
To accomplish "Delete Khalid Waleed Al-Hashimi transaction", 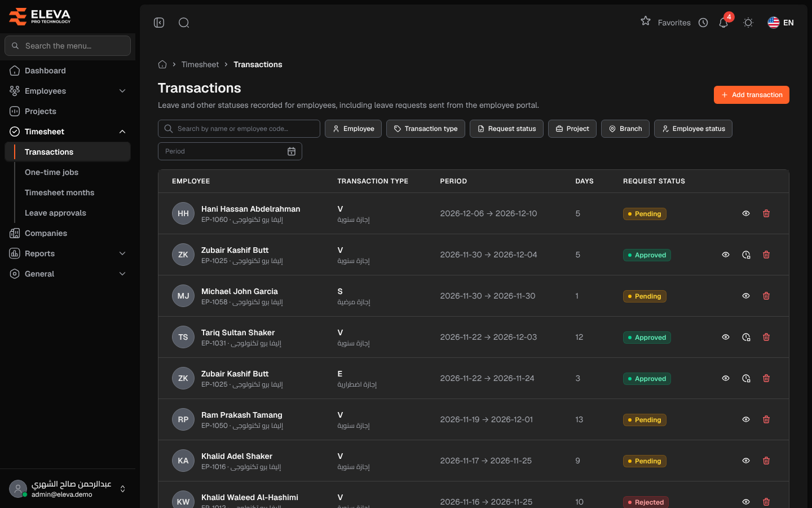I will coord(766,502).
